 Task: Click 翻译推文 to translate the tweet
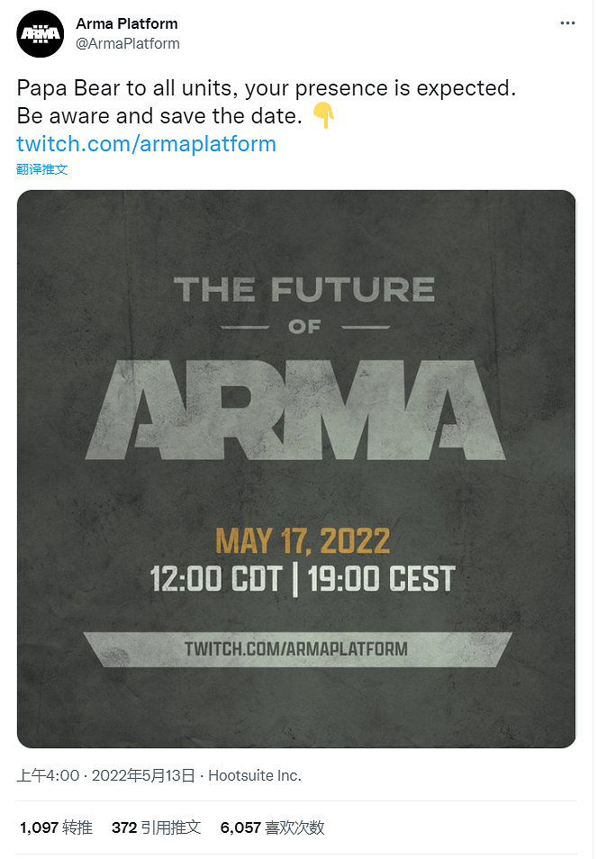point(42,169)
